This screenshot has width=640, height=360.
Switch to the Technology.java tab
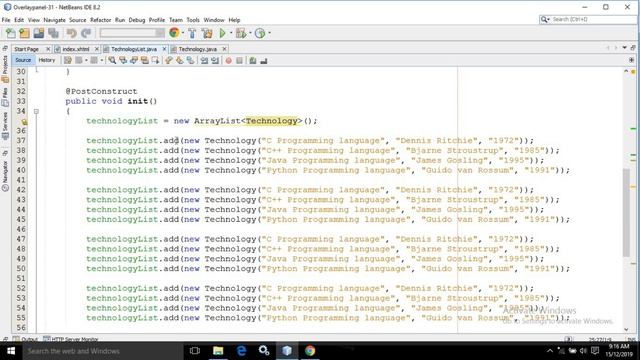(x=198, y=49)
